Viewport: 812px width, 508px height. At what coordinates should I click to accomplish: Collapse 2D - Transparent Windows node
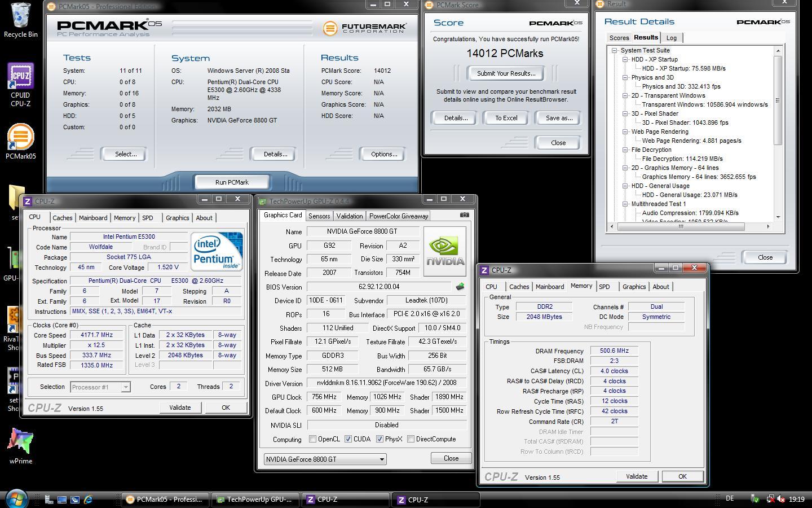coord(625,95)
